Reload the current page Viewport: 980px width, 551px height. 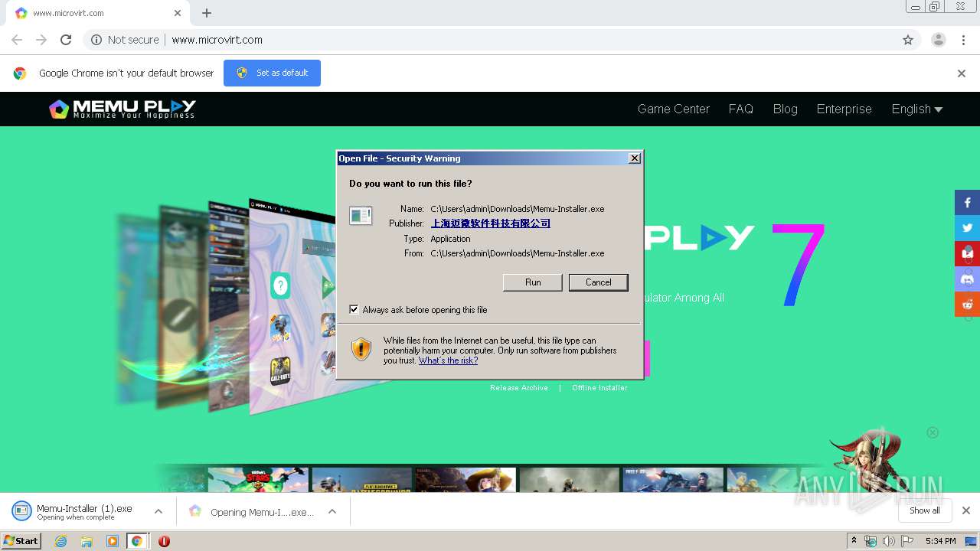pyautogui.click(x=66, y=40)
